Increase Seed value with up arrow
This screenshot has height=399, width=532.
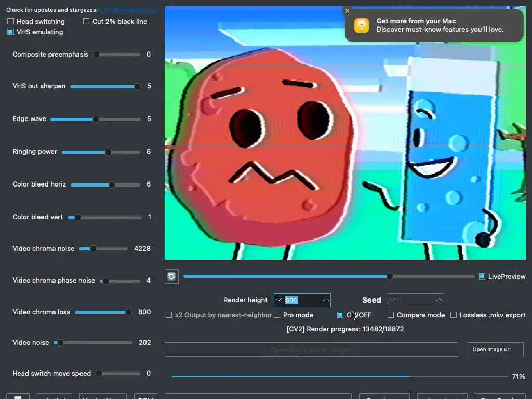[x=439, y=300]
